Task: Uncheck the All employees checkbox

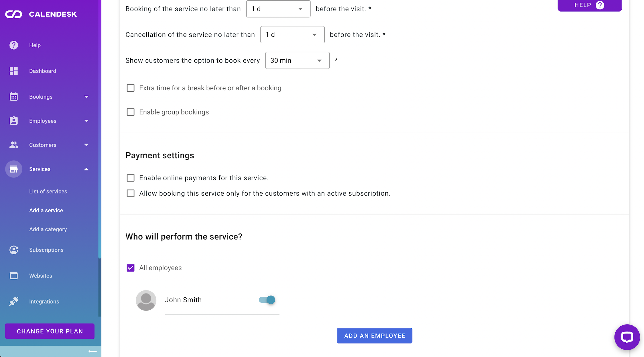Action: click(x=131, y=268)
